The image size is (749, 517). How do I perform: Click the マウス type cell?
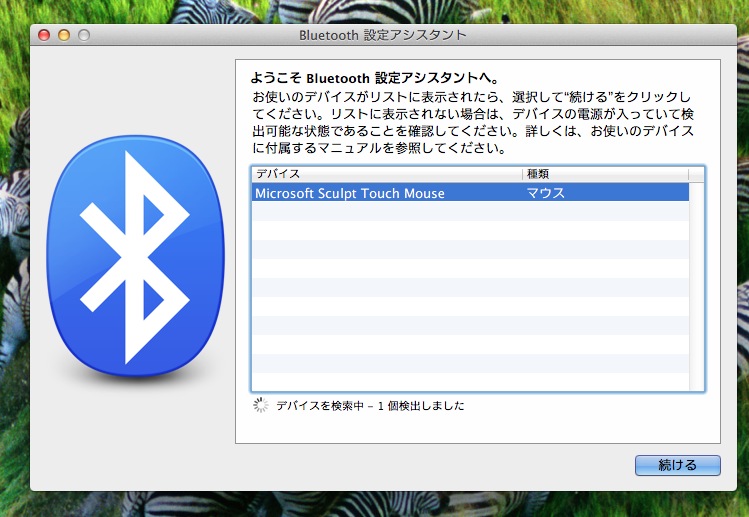pos(546,193)
